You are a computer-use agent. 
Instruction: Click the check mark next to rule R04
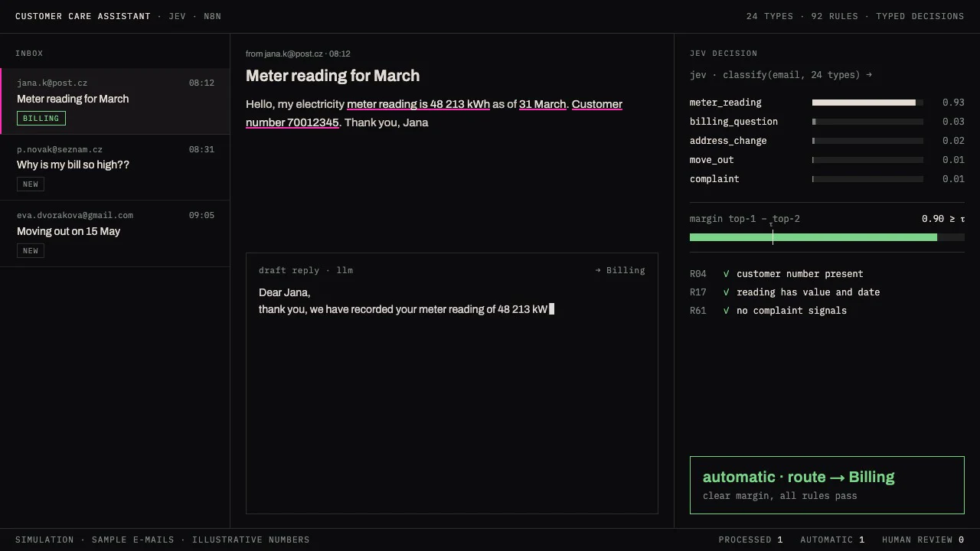726,274
